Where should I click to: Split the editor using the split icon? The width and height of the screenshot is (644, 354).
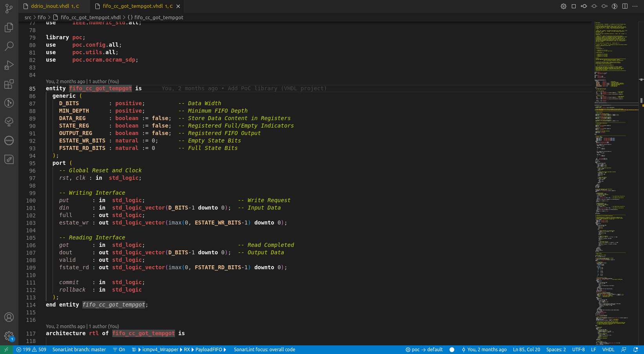click(x=624, y=6)
